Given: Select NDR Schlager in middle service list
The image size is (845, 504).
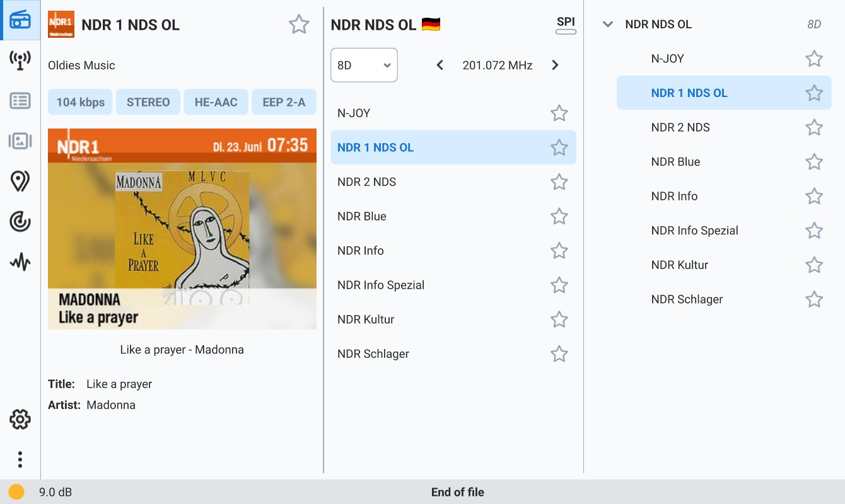Looking at the screenshot, I should (453, 354).
